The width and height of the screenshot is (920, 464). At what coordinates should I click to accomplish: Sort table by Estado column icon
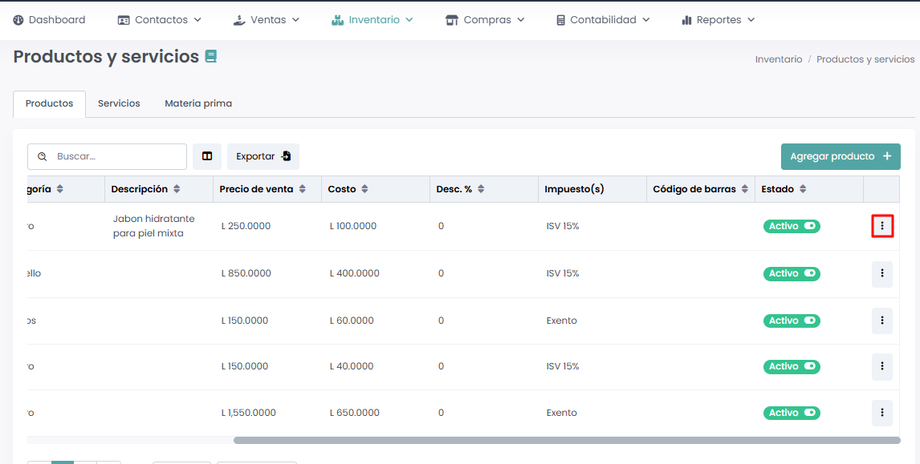pos(803,189)
